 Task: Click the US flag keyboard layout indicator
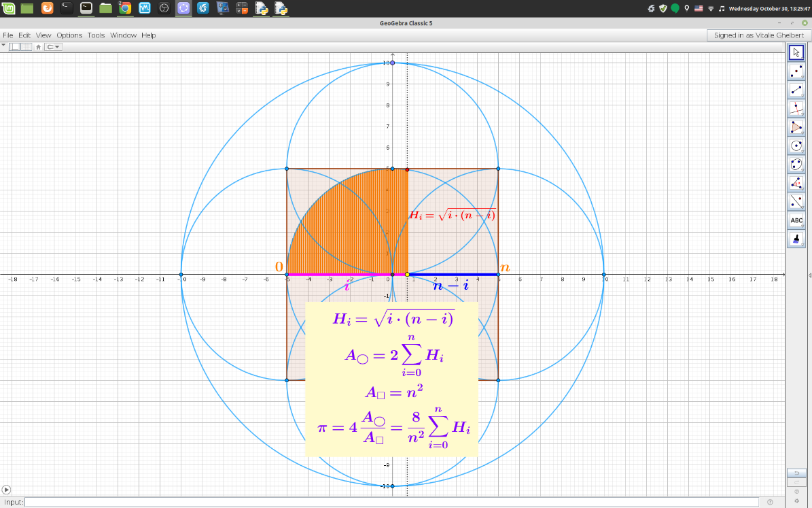tap(699, 8)
